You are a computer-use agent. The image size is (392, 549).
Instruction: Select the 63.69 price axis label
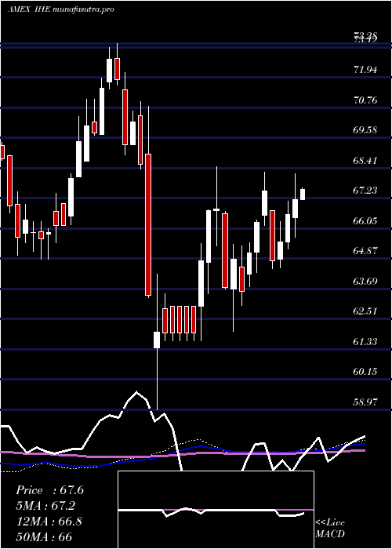(365, 281)
